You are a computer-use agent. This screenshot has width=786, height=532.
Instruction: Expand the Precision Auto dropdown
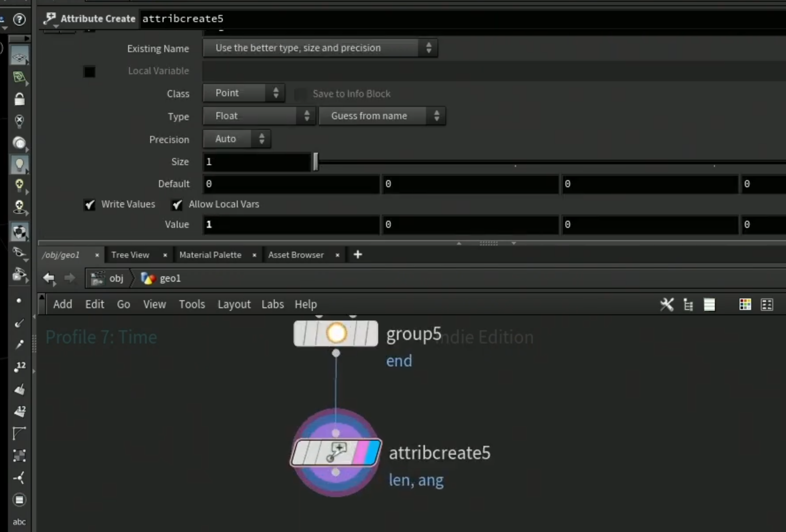click(237, 139)
